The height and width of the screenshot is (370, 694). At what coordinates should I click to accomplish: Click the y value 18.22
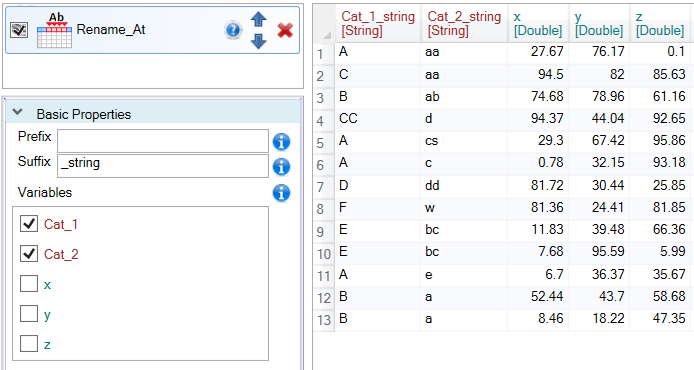pos(599,318)
